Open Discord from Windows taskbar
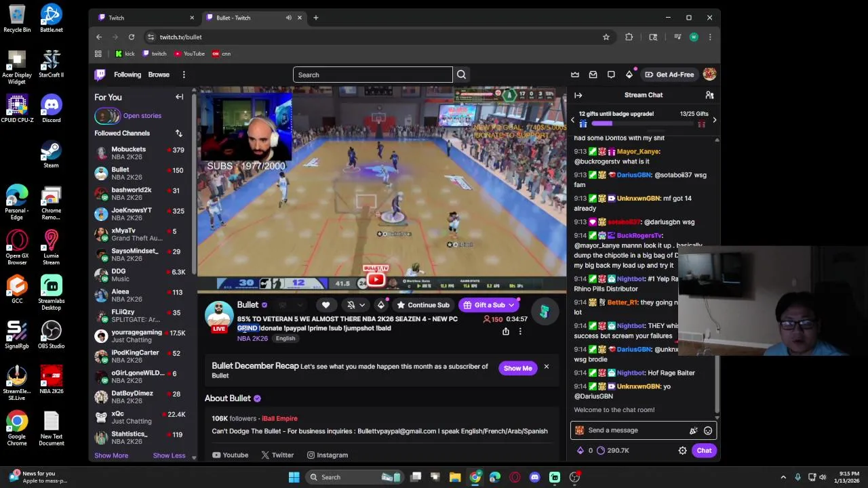Image resolution: width=868 pixels, height=488 pixels. (534, 477)
